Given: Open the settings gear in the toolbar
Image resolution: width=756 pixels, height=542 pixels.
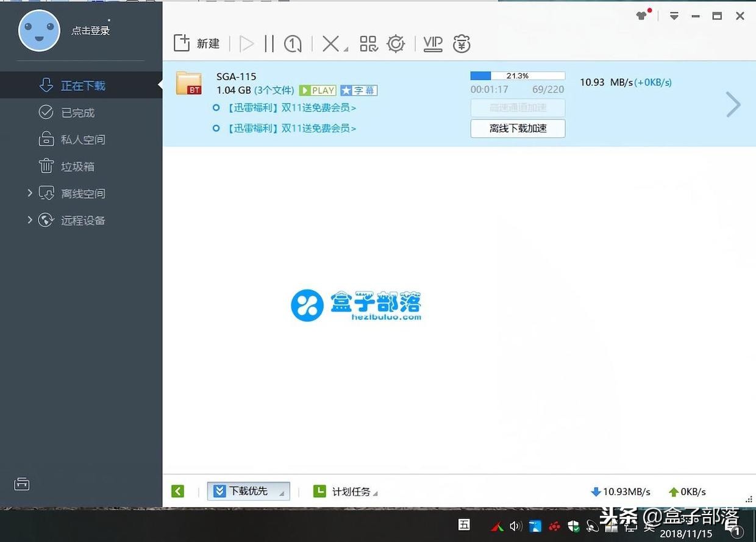Looking at the screenshot, I should tap(396, 43).
